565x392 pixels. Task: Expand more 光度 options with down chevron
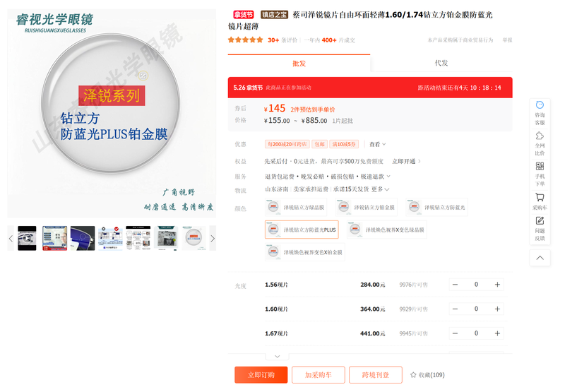(277, 356)
